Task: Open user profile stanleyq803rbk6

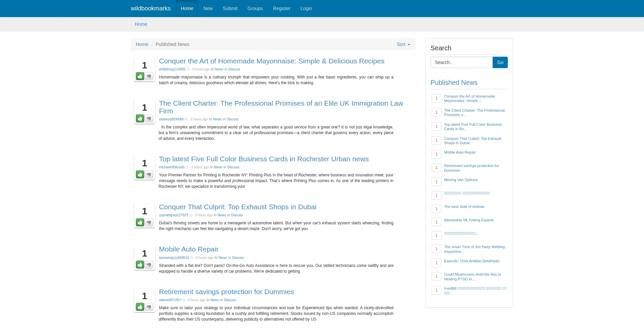Action: pyautogui.click(x=171, y=119)
